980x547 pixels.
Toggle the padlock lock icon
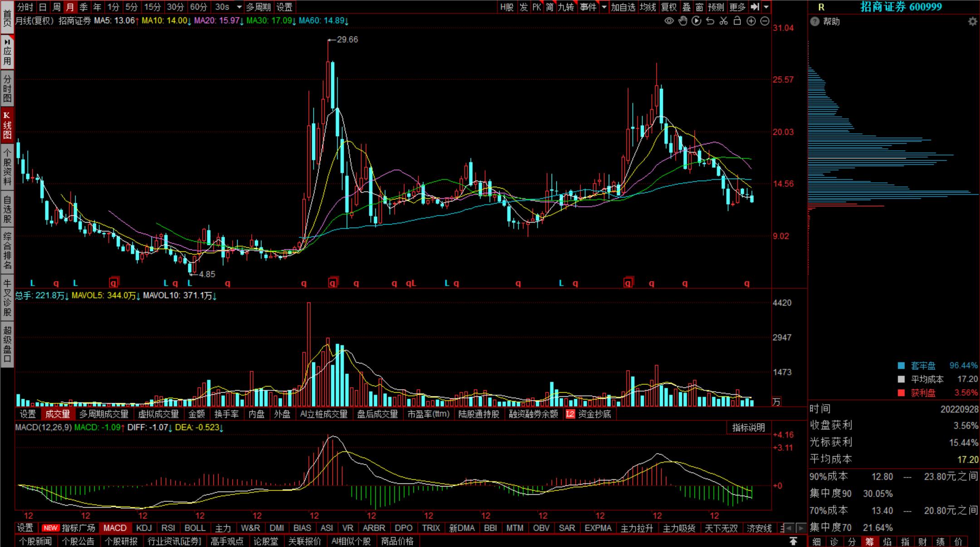[x=737, y=21]
